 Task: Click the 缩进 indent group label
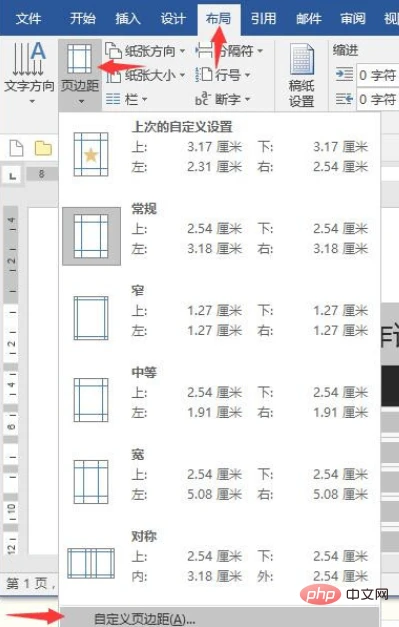(345, 50)
